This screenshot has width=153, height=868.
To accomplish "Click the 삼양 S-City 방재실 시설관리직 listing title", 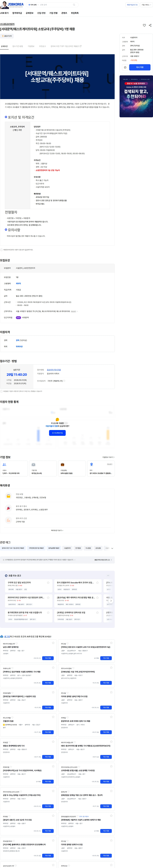I will pyautogui.click(x=22, y=795).
